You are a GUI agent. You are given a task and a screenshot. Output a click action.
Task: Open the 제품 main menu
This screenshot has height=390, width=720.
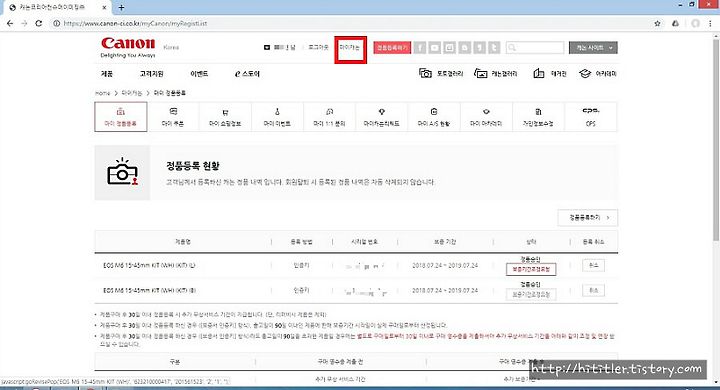point(107,73)
